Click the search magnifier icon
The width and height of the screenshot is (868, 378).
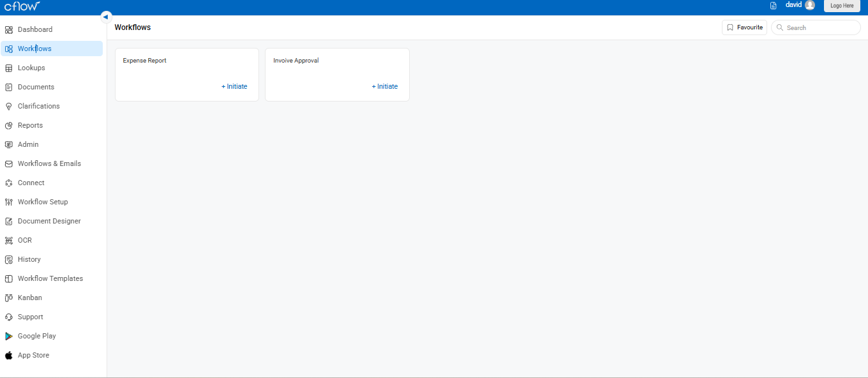tap(780, 27)
